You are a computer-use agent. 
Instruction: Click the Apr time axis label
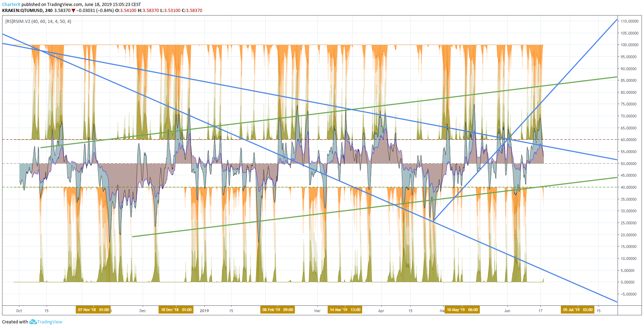click(x=381, y=311)
